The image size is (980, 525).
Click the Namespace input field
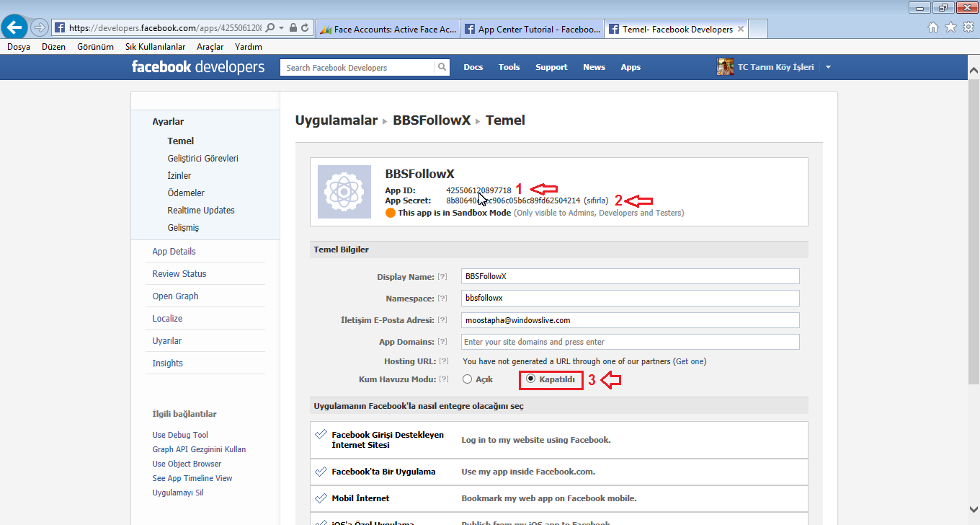coord(631,298)
